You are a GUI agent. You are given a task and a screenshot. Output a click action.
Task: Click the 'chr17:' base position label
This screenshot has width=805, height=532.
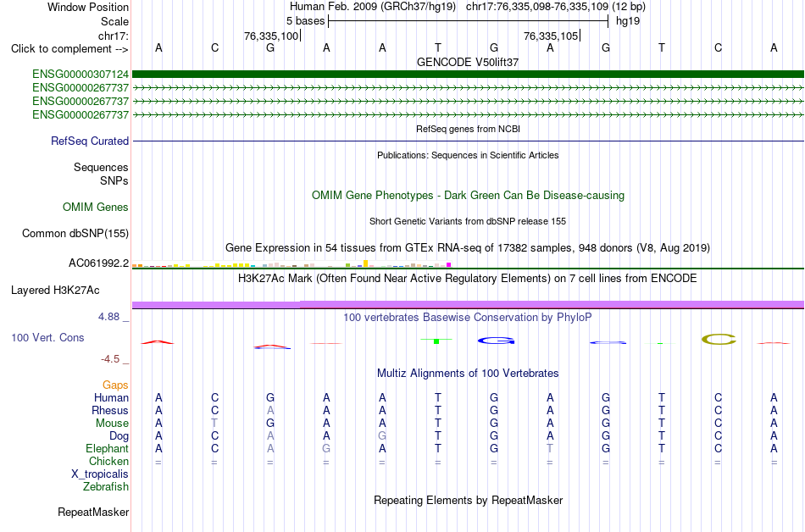113,36
